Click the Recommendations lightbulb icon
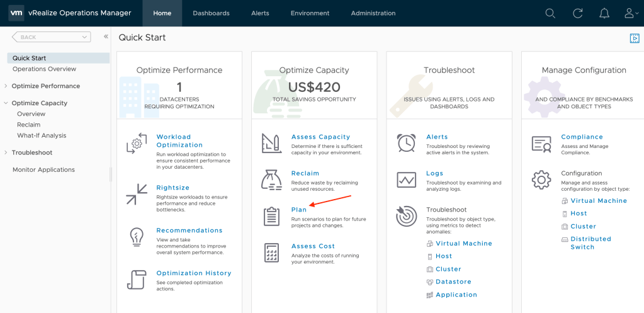This screenshot has width=644, height=313. 137,237
